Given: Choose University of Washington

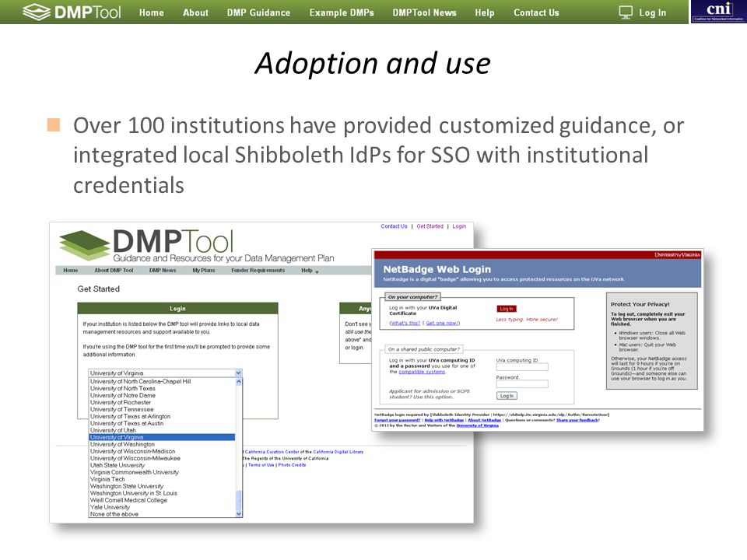Looking at the screenshot, I should click(122, 444).
